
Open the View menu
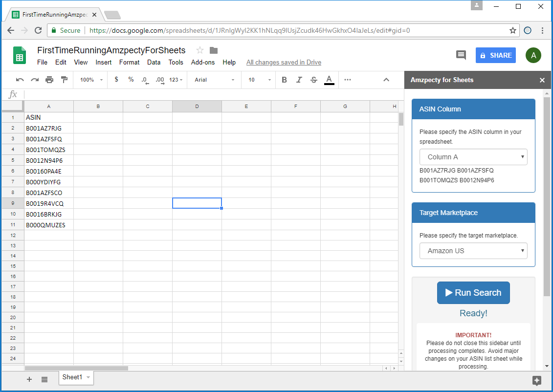click(x=81, y=62)
